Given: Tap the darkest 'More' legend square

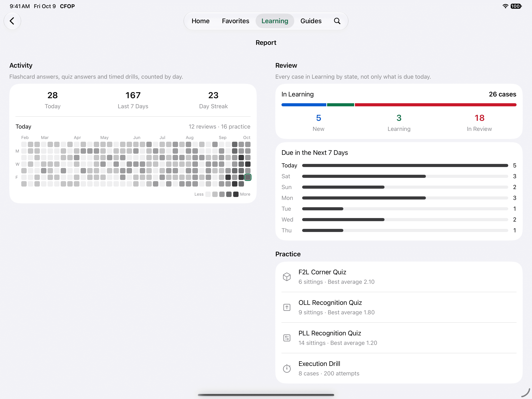Looking at the screenshot, I should [236, 194].
